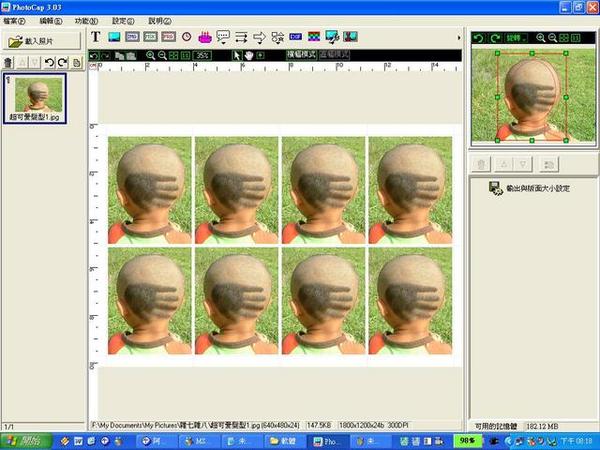Open the 旋轉 dropdown in preview panel
This screenshot has width=600, height=450.
coord(516,38)
